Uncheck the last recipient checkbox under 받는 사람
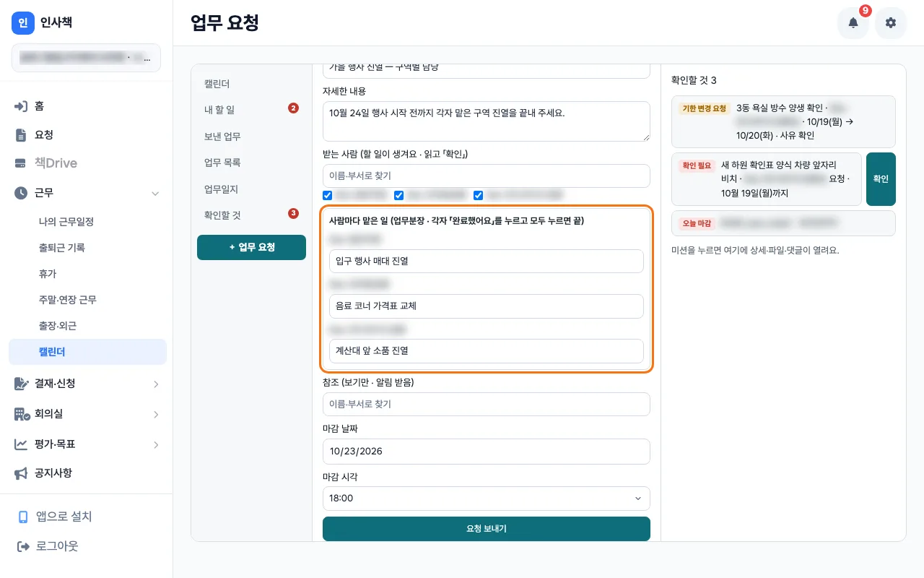Viewport: 924px width, 578px height. (x=478, y=195)
